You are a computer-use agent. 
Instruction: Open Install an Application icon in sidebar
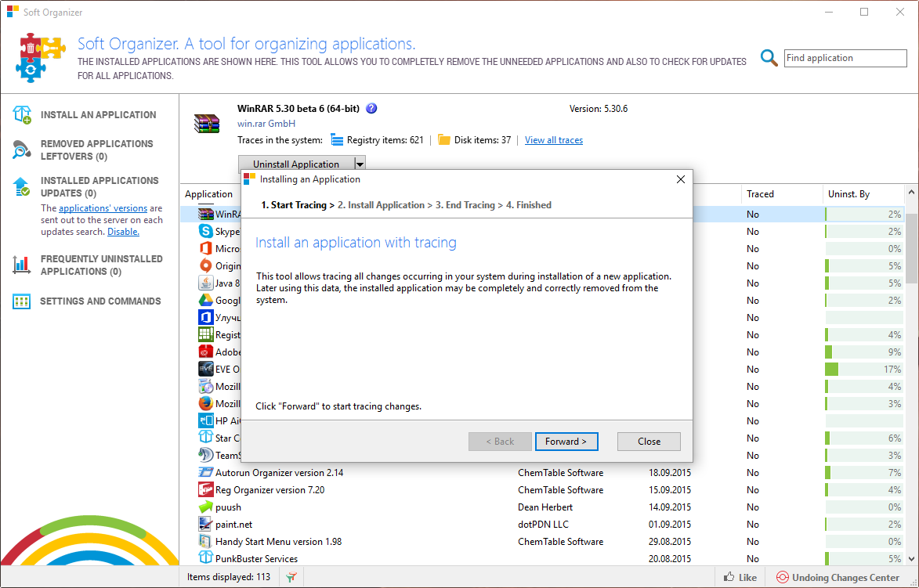tap(22, 115)
